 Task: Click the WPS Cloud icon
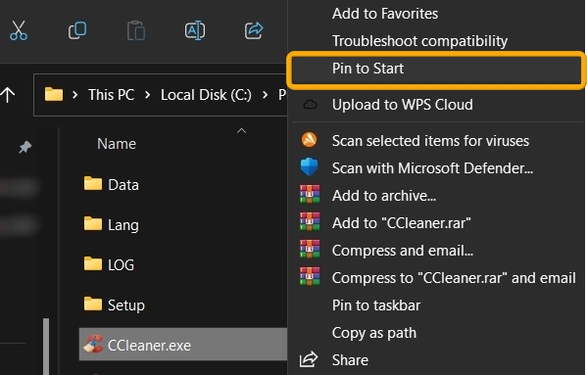coord(310,105)
